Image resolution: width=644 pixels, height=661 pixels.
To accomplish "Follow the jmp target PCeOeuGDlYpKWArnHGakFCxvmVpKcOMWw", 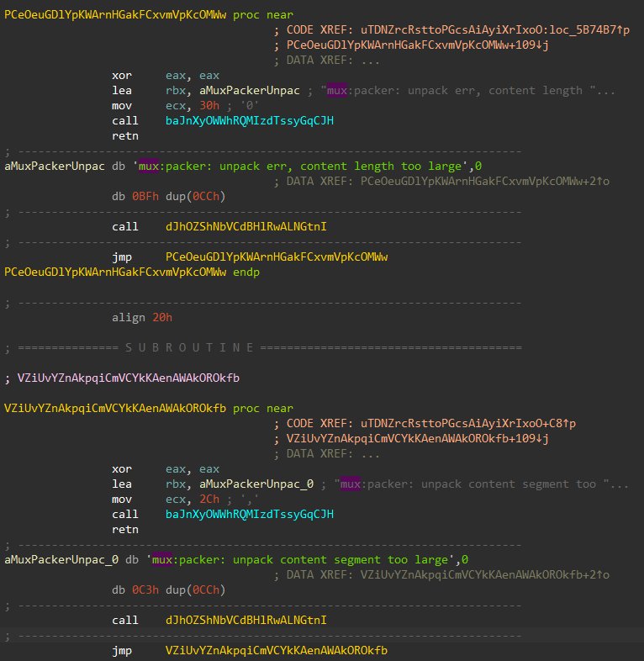I will [x=277, y=257].
